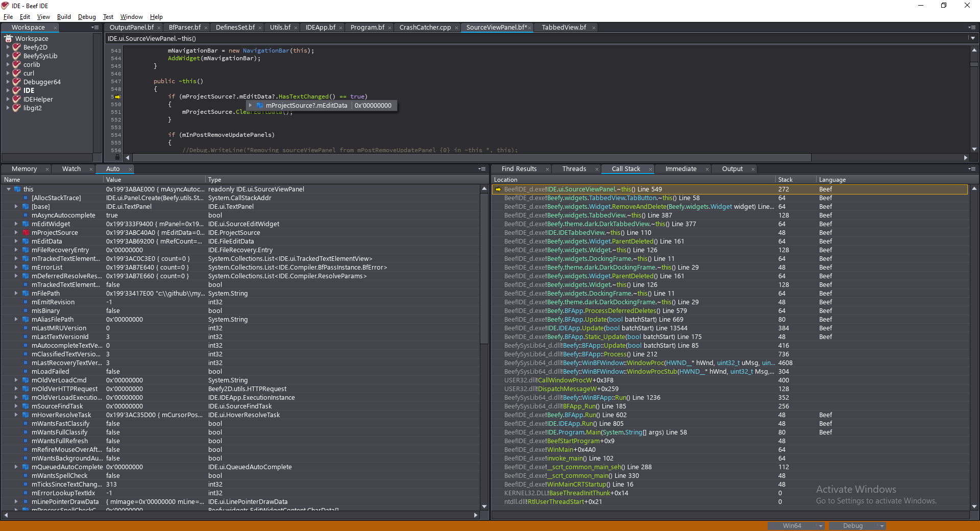The image size is (980, 531).
Task: Select the Beefy2D project heart icon
Action: (16, 47)
